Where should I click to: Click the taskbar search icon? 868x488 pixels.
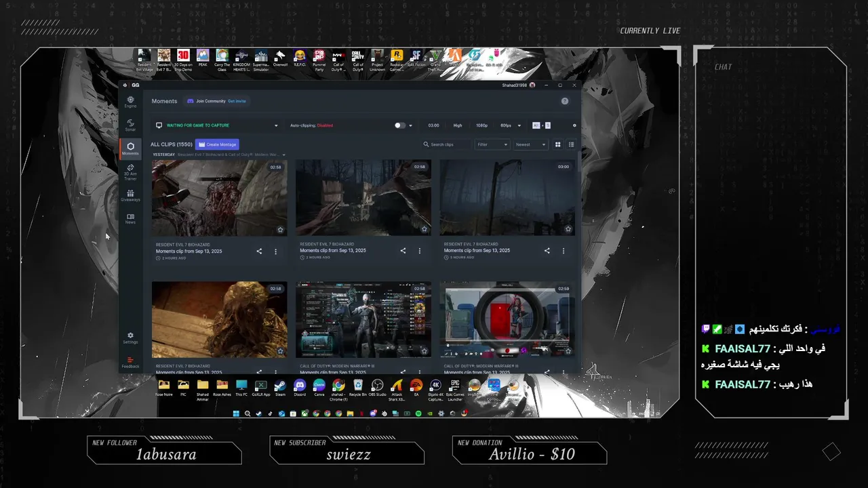pos(248,413)
